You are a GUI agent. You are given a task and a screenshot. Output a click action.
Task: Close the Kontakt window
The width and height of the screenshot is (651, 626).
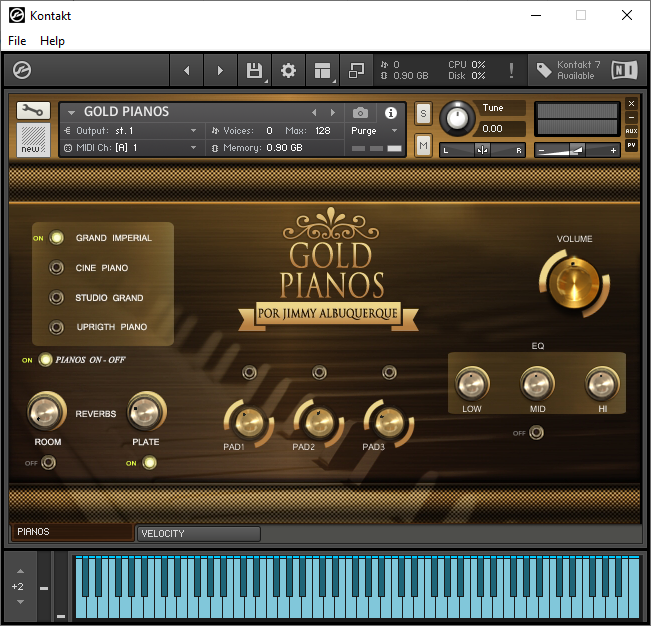[x=627, y=15]
